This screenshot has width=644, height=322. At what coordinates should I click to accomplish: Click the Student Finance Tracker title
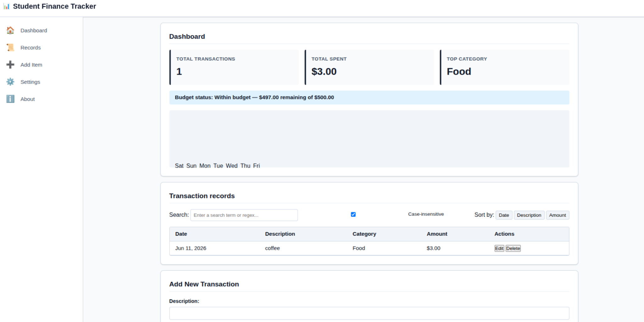pyautogui.click(x=54, y=6)
